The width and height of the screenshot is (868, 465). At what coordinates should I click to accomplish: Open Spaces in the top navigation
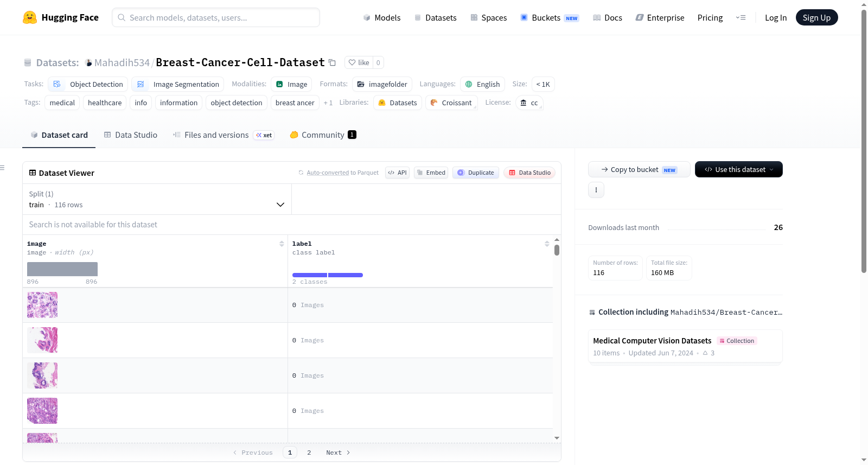pyautogui.click(x=488, y=17)
